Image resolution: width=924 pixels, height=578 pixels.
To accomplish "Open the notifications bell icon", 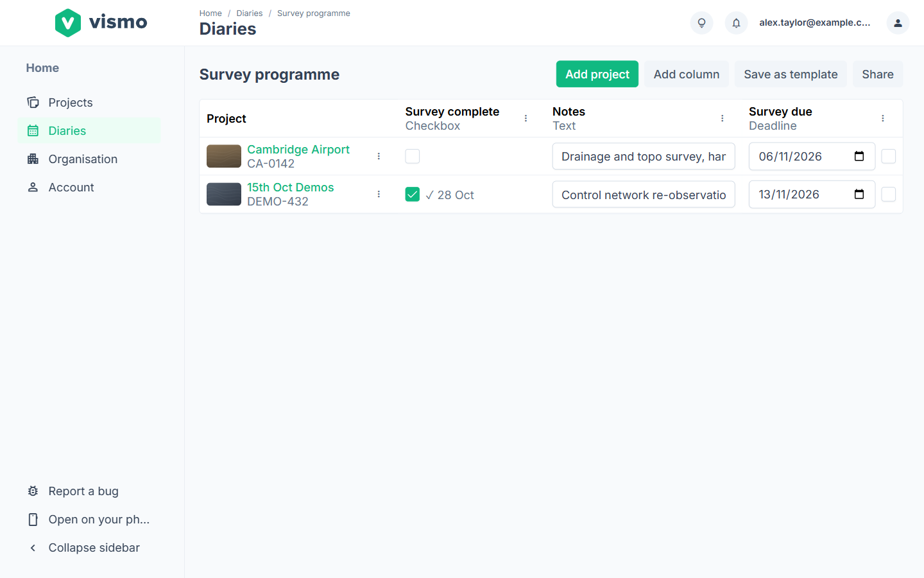I will point(736,22).
